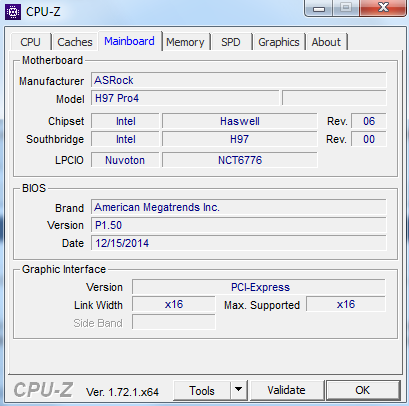This screenshot has height=406, width=409.
Task: Select the H97 southbridge value
Action: tap(240, 139)
